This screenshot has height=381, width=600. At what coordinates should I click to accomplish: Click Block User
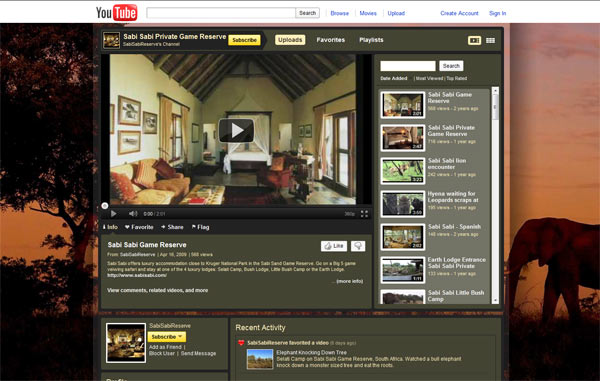click(161, 353)
